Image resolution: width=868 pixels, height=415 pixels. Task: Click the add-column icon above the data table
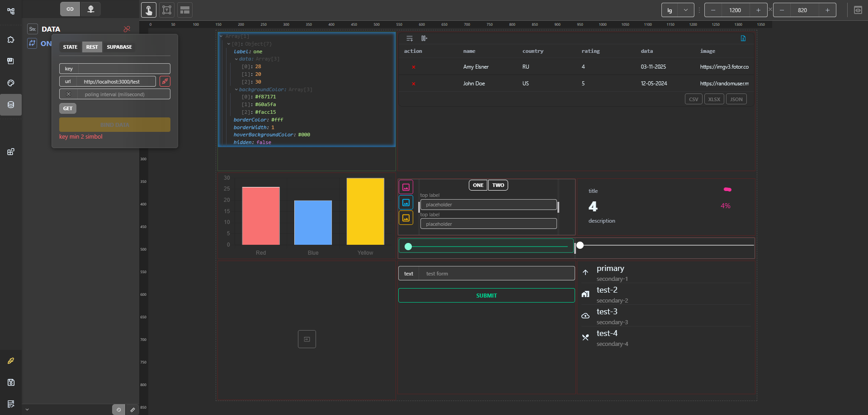[424, 38]
